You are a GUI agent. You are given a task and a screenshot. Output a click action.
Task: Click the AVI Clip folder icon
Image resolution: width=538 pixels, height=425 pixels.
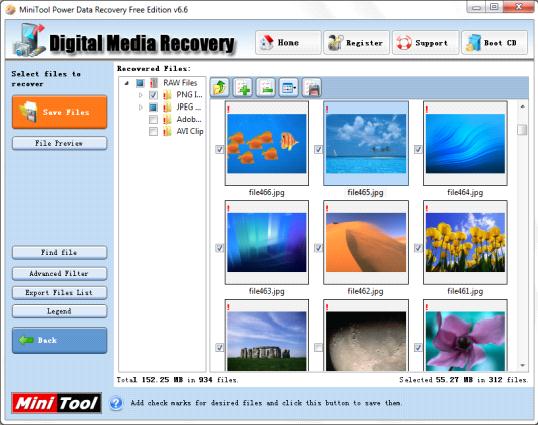[x=167, y=131]
